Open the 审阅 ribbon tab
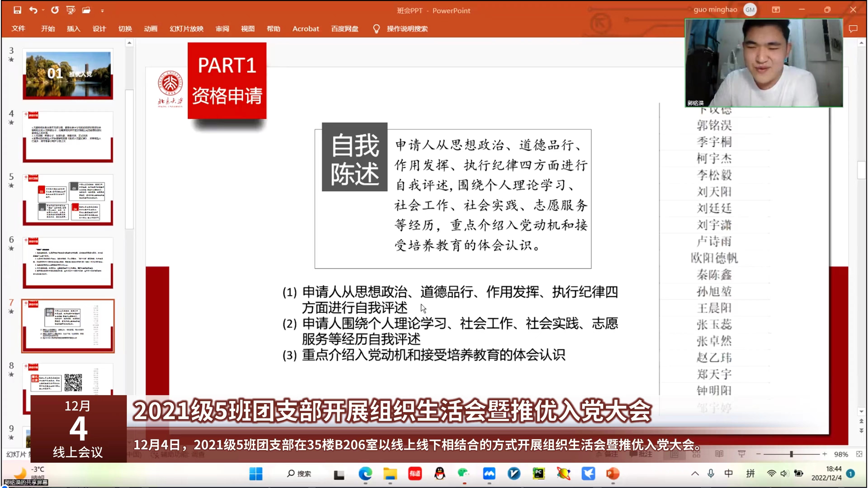The height and width of the screenshot is (488, 868). pyautogui.click(x=222, y=29)
